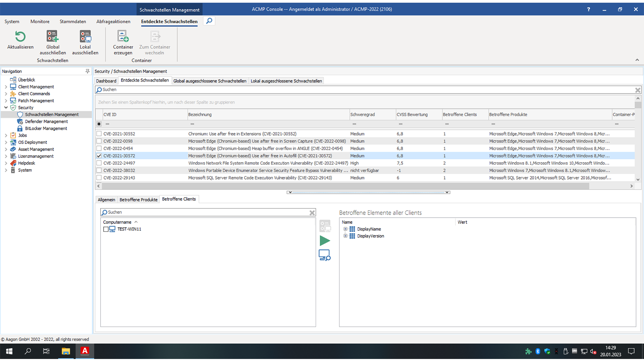Open the ribbon search magnifier
The width and height of the screenshot is (644, 362).
coord(209,21)
